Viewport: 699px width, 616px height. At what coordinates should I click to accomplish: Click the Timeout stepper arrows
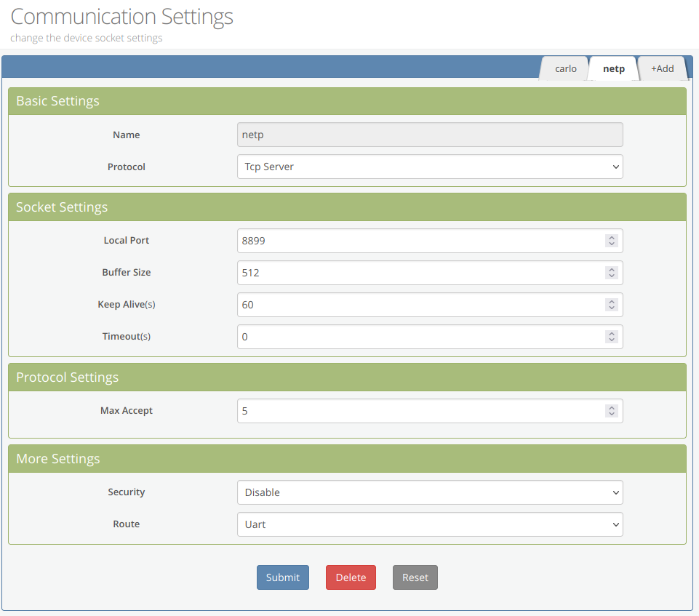click(x=612, y=337)
